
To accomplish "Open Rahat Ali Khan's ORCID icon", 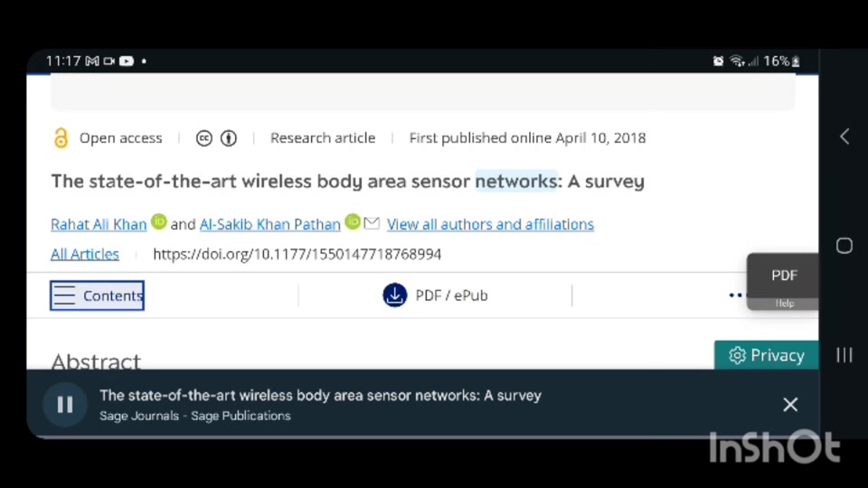I will 159,221.
